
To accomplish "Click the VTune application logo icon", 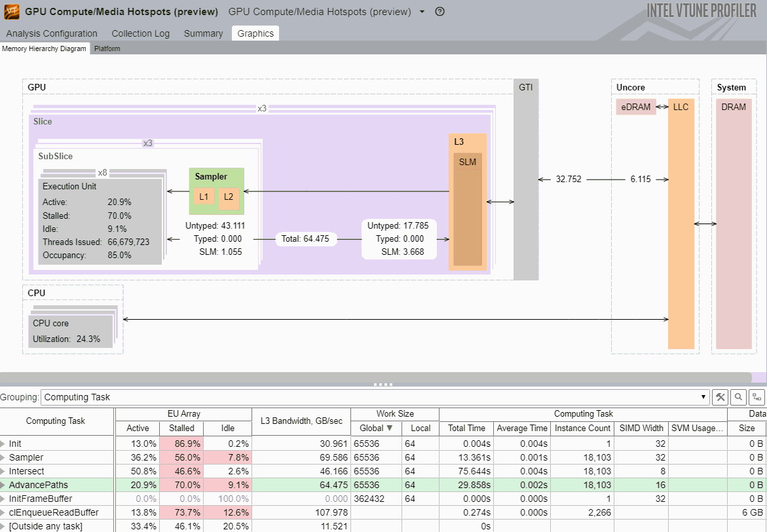I will click(11, 12).
